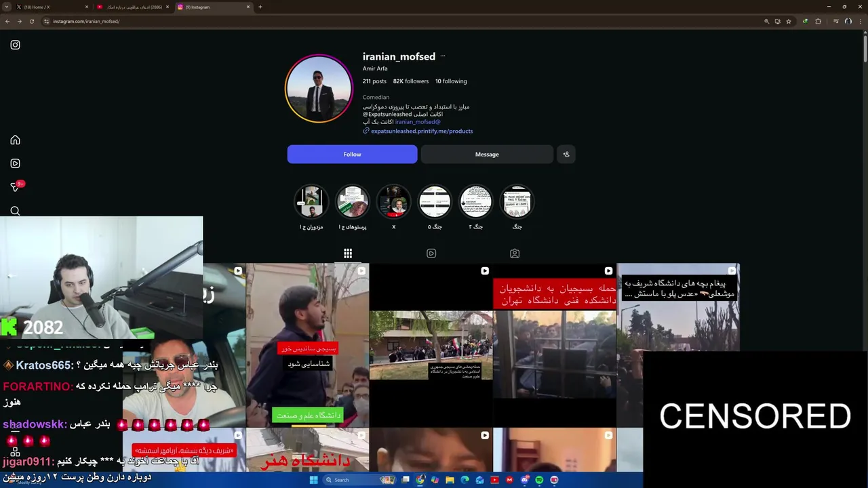
Task: Click zoom magnifier in address bar
Action: [767, 21]
